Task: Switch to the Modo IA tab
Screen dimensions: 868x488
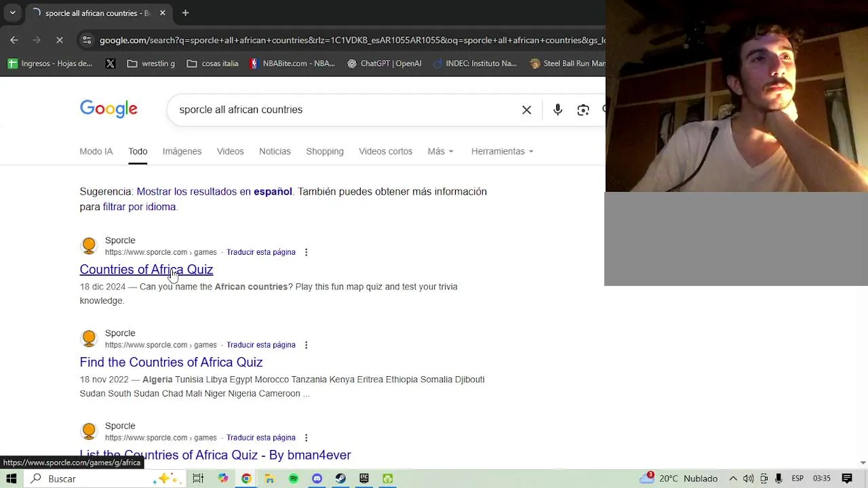Action: click(96, 151)
